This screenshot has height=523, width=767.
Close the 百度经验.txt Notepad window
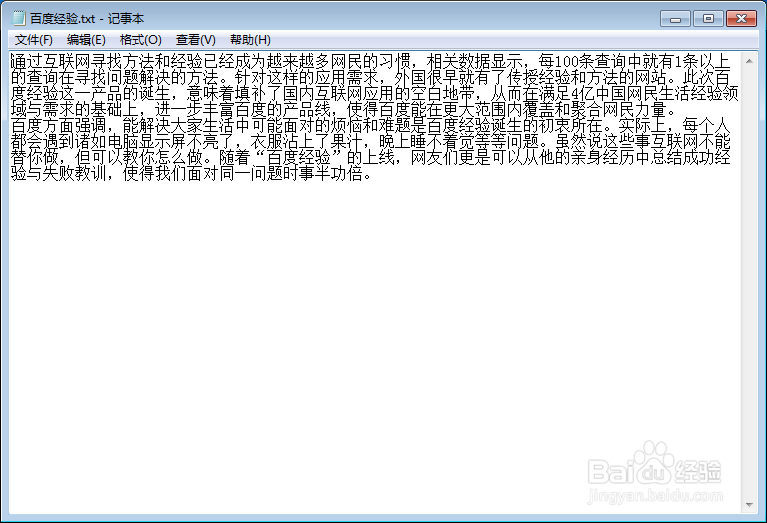point(741,19)
